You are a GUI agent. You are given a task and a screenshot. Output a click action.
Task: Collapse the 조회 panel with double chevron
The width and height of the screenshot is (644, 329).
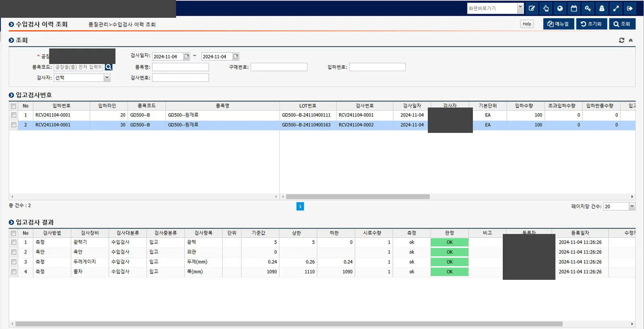point(631,40)
